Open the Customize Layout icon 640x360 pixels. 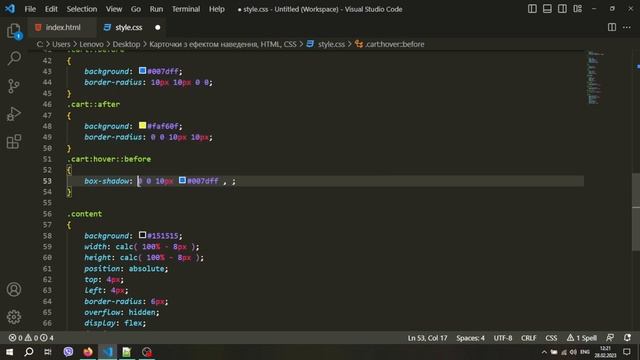point(577,9)
